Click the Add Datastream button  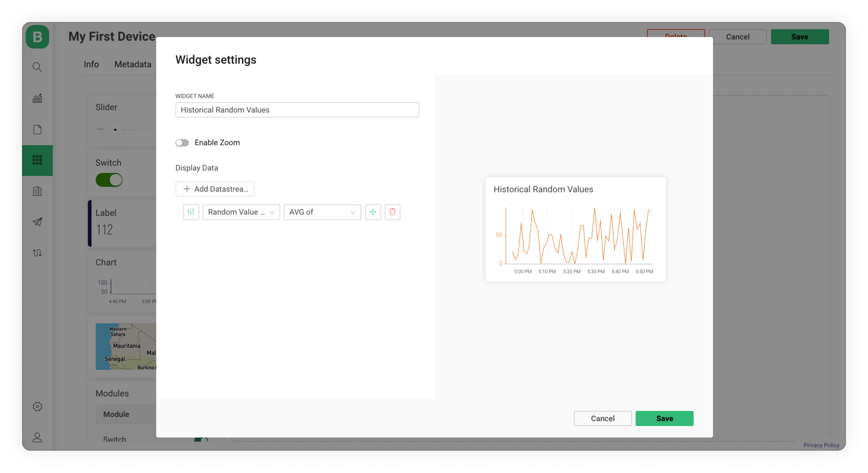click(215, 189)
